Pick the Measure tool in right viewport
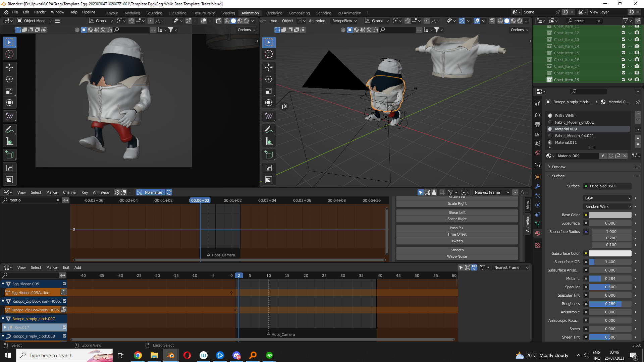This screenshot has width=644, height=362. click(269, 141)
